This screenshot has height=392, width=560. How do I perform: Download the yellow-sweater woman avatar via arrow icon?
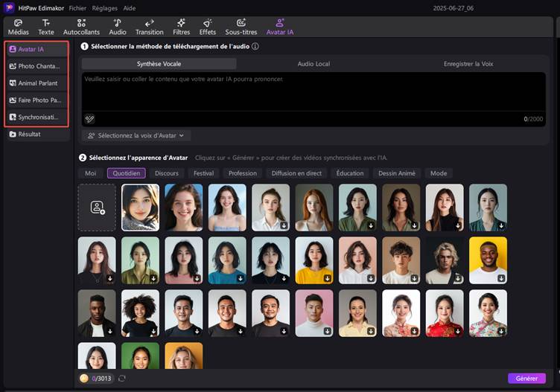[x=328, y=278]
